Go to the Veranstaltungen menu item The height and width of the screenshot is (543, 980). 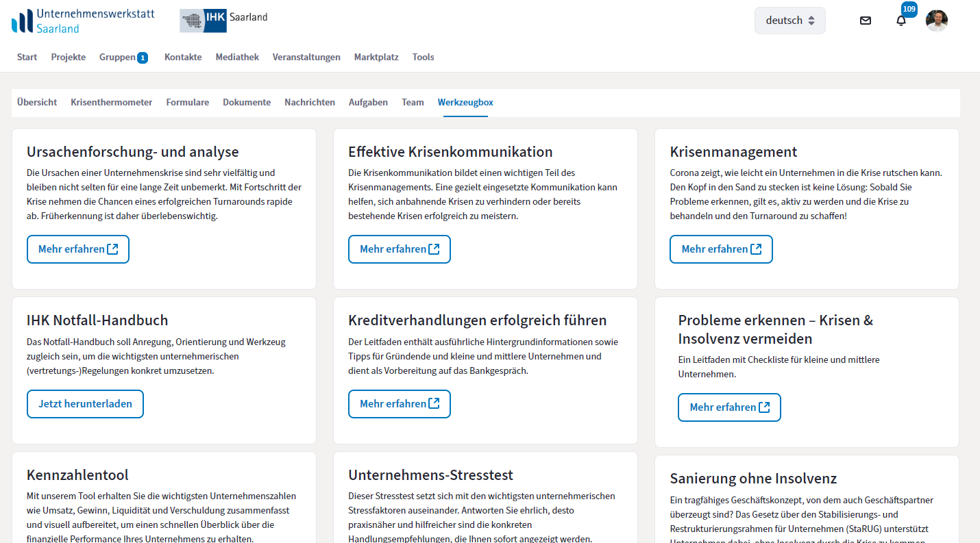click(306, 58)
